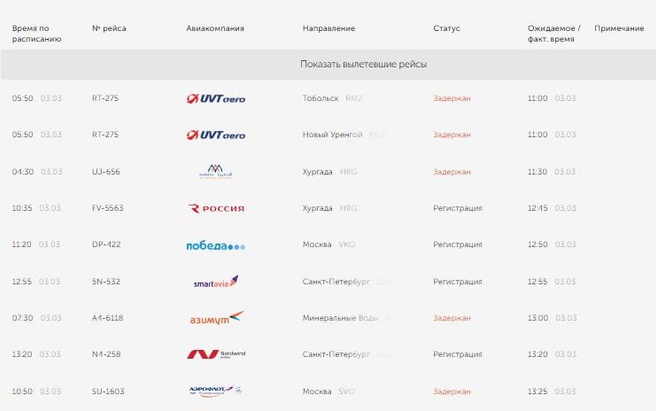Screen dimensions: 656x411
Task: Click the Pobeda airline logo
Action: [x=216, y=245]
